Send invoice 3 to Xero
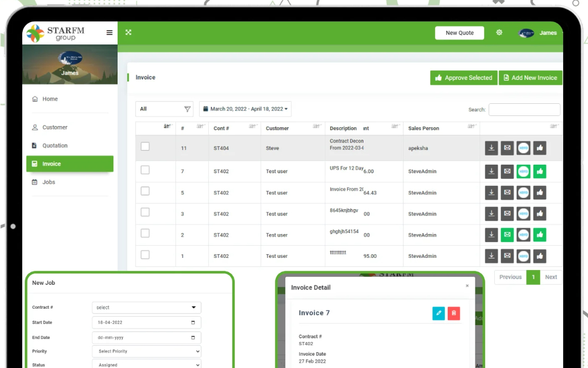Screen dimensions: 588x368 point(523,213)
